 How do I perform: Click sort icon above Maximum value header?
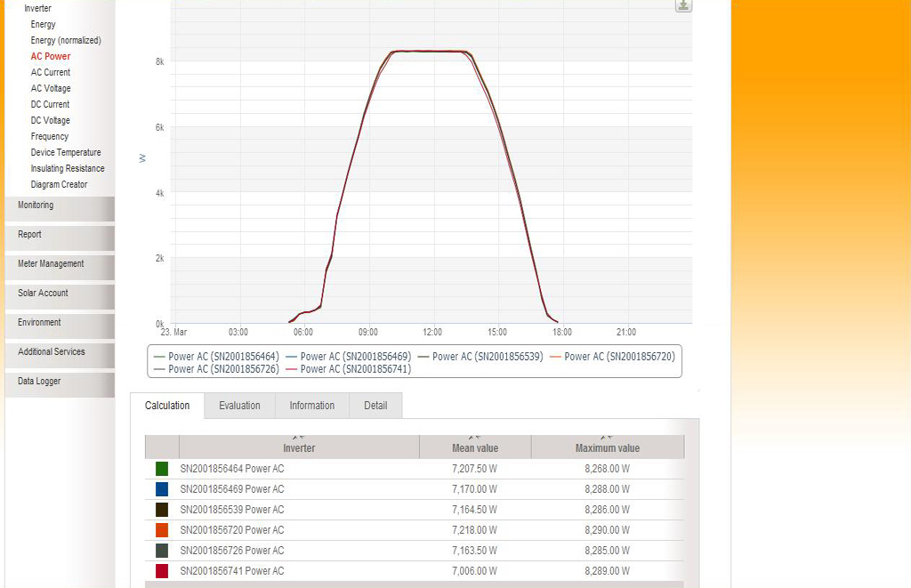pos(607,438)
